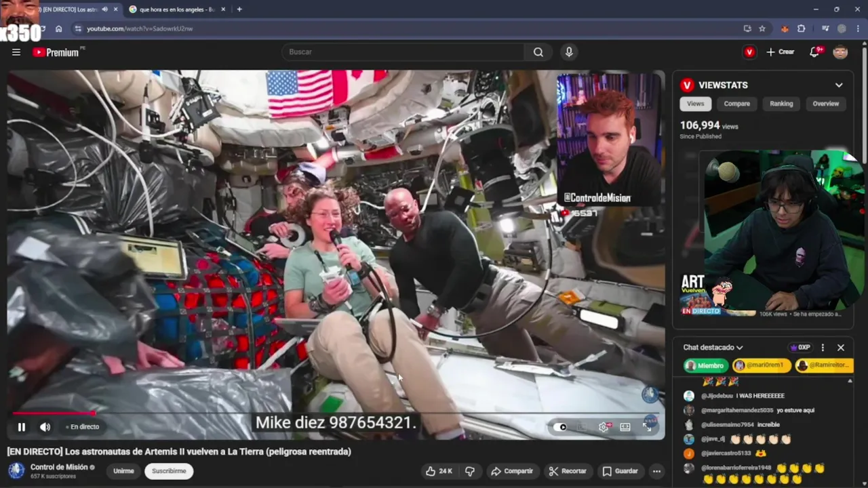Open the MetaMask fox extension
868x488 pixels.
[785, 28]
